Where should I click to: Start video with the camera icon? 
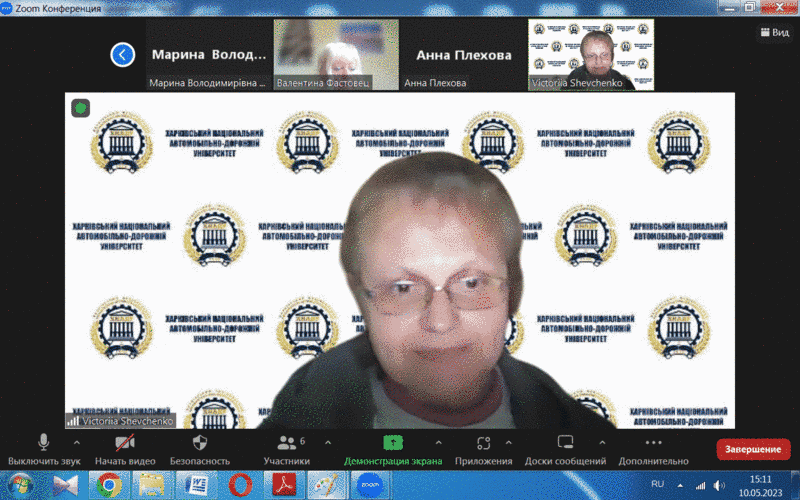point(124,442)
